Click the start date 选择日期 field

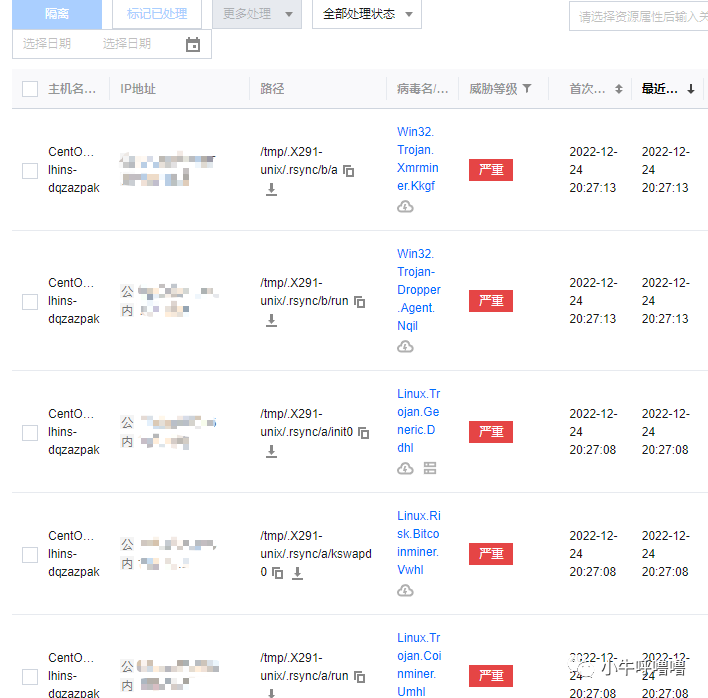47,44
